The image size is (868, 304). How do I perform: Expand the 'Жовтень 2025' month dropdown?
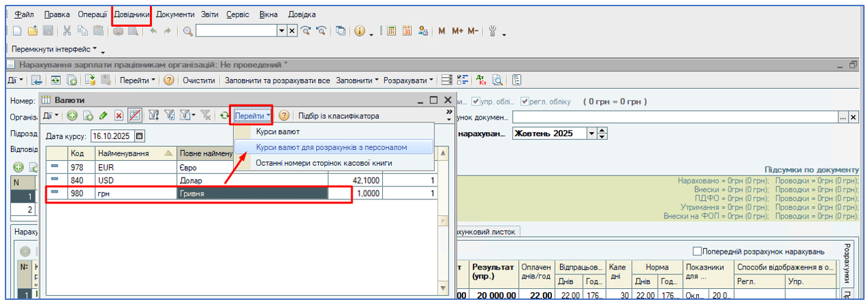[592, 133]
